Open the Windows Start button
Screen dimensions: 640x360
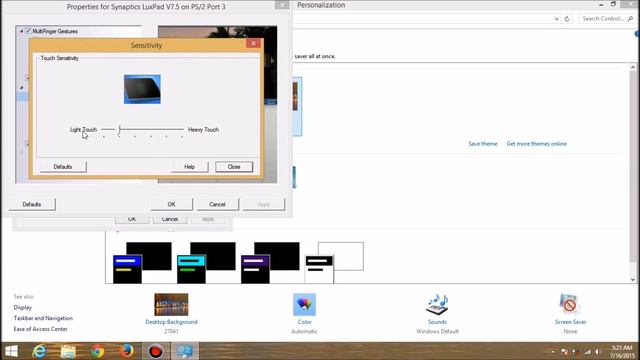[11, 351]
